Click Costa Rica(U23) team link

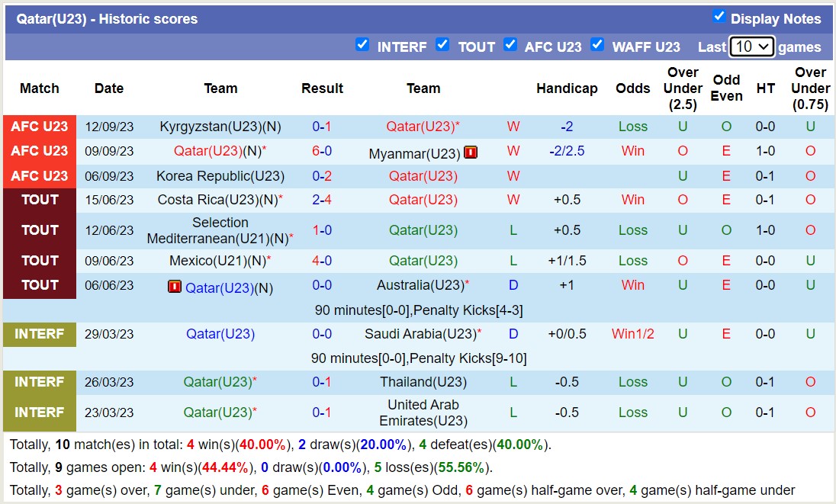click(217, 200)
